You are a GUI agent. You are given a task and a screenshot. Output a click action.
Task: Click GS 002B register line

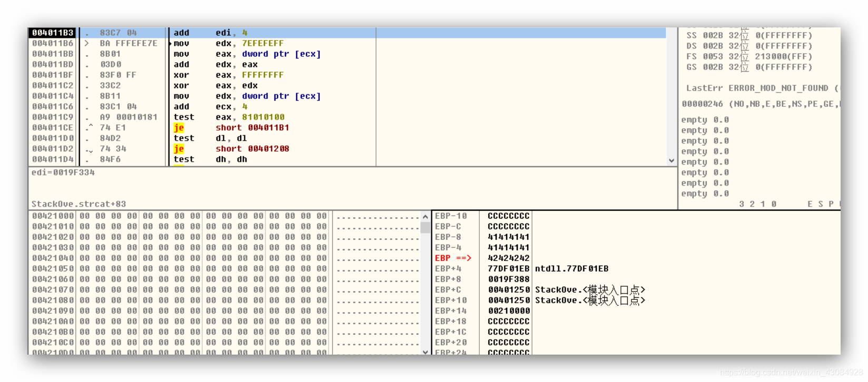coord(749,67)
